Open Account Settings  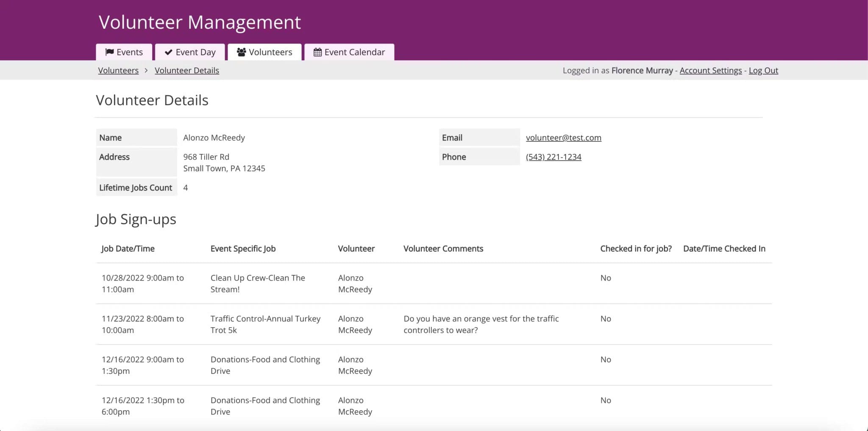[x=710, y=70]
